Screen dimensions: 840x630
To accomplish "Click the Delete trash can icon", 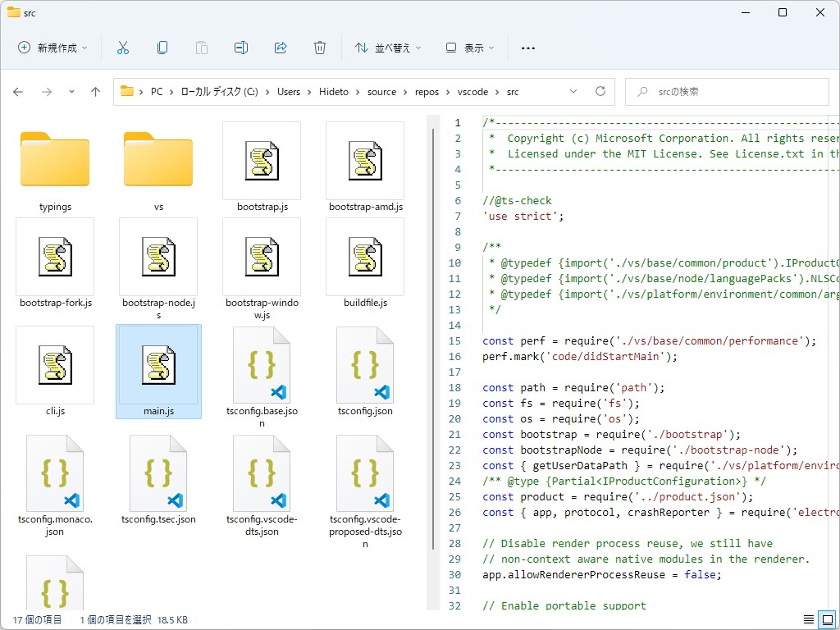I will pos(320,48).
